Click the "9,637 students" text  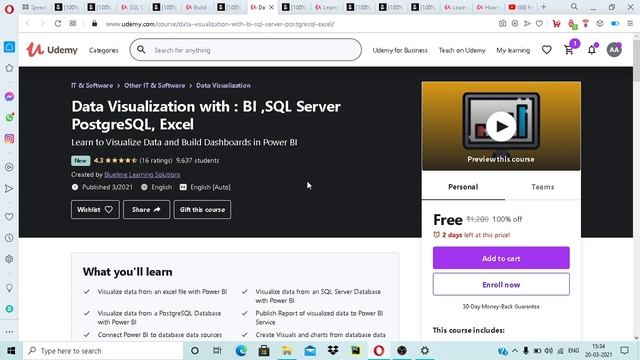pyautogui.click(x=198, y=160)
